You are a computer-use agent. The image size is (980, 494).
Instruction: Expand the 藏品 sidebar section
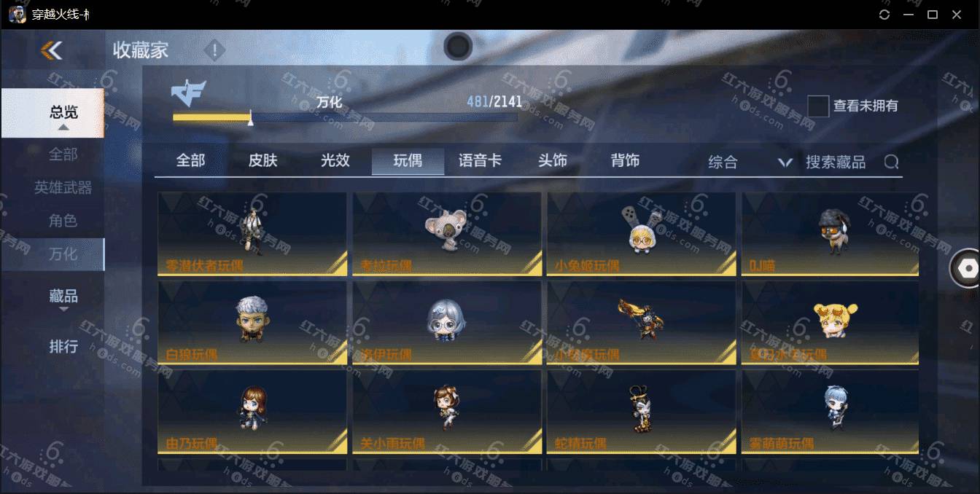[x=63, y=297]
